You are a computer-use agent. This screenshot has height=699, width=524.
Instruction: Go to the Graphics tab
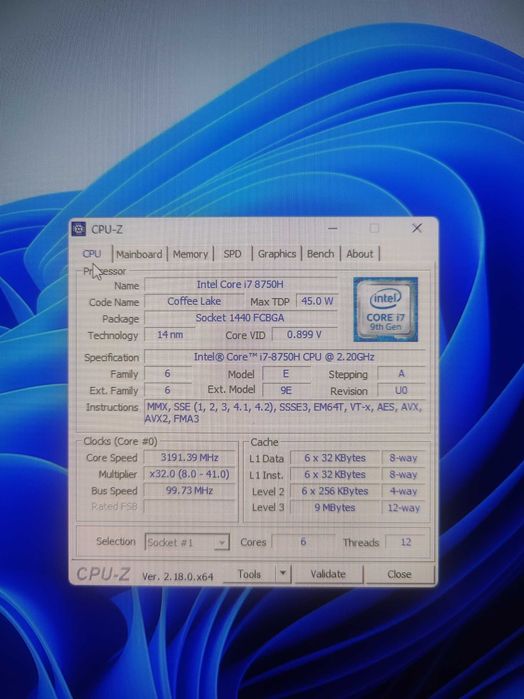click(277, 254)
